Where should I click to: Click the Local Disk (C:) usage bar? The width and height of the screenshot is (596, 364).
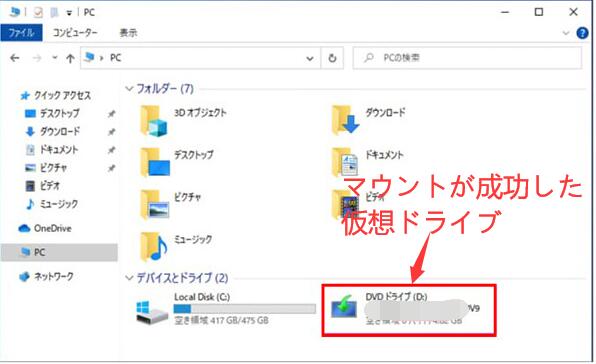pyautogui.click(x=245, y=309)
